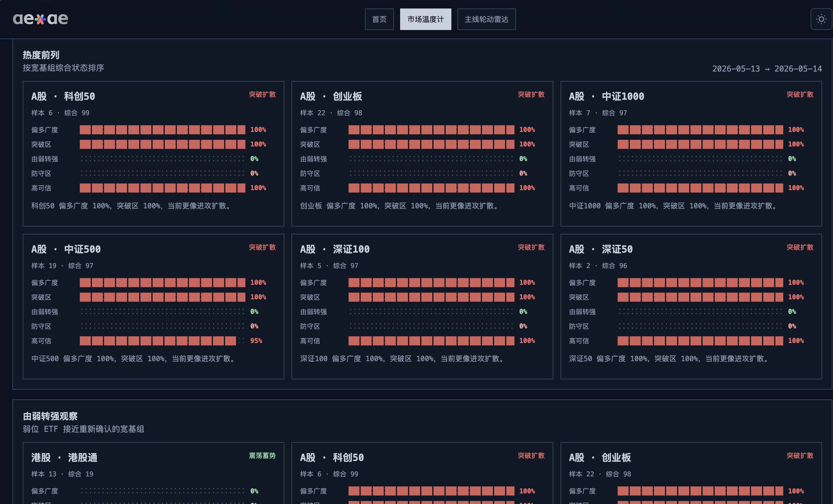
Task: Click 高可信 label in 深证100 card
Action: point(310,341)
